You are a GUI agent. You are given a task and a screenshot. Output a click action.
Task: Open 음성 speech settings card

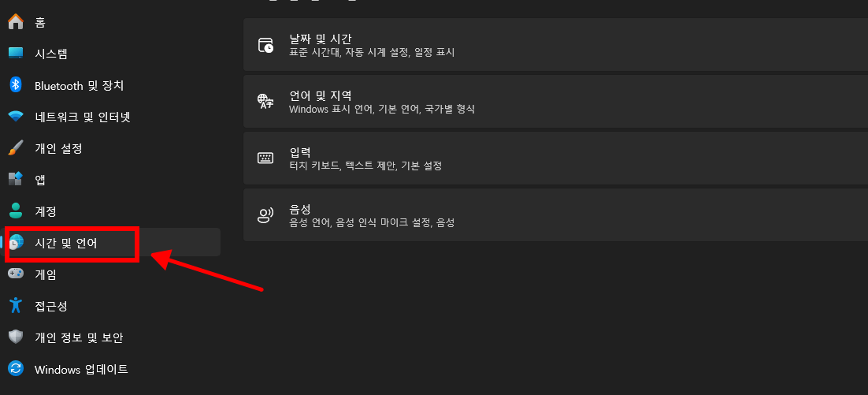pos(556,215)
